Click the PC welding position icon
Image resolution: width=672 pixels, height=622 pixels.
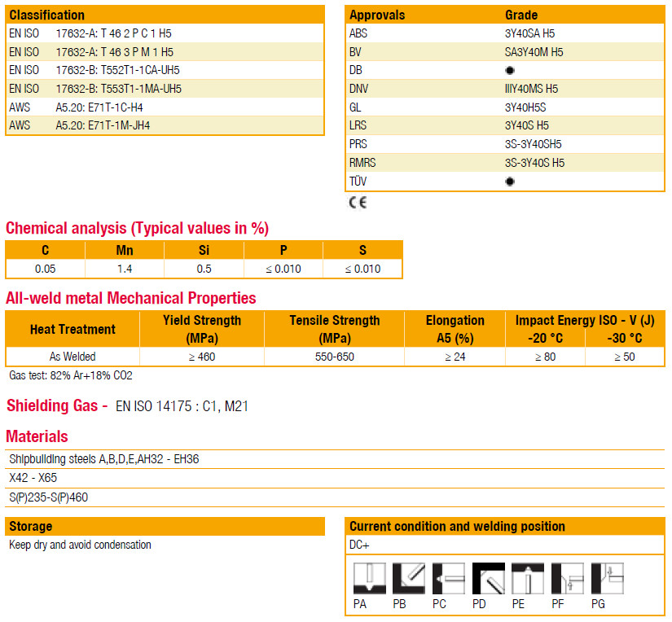pos(449,579)
